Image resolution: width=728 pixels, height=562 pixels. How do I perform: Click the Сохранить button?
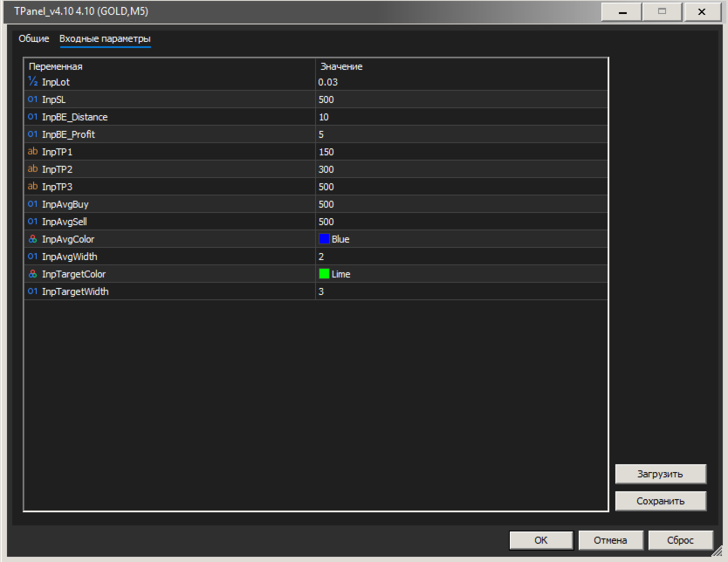click(x=660, y=501)
